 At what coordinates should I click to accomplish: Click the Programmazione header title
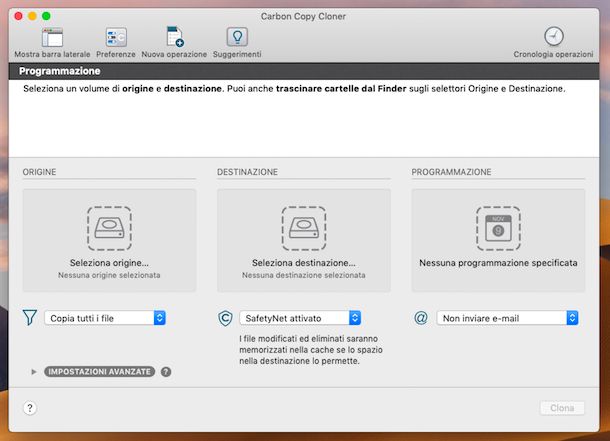tap(60, 71)
